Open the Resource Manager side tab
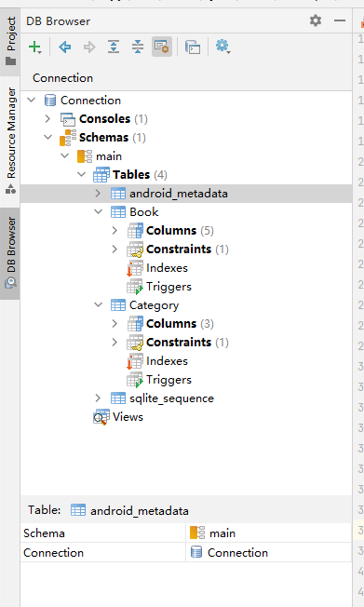Image resolution: width=364 pixels, height=607 pixels. pyautogui.click(x=10, y=141)
